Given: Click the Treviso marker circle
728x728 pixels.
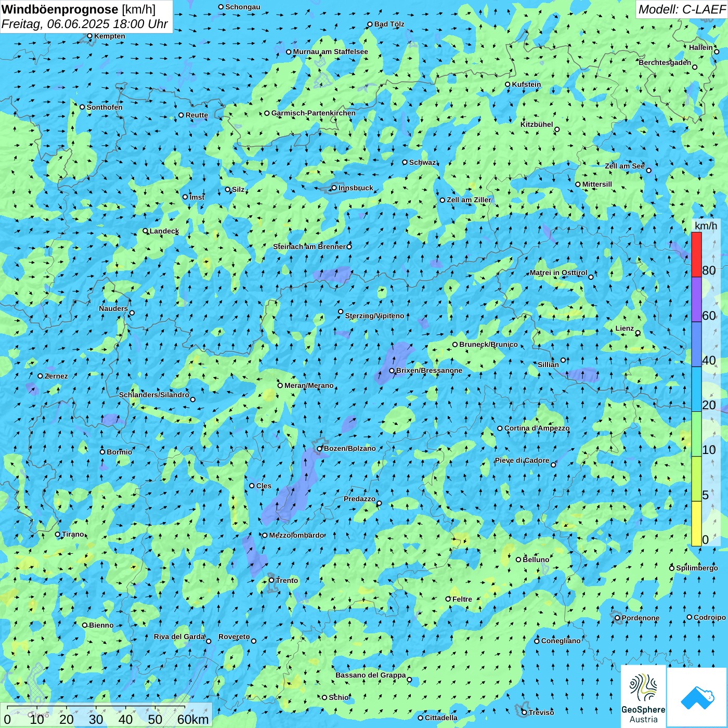Looking at the screenshot, I should (524, 712).
